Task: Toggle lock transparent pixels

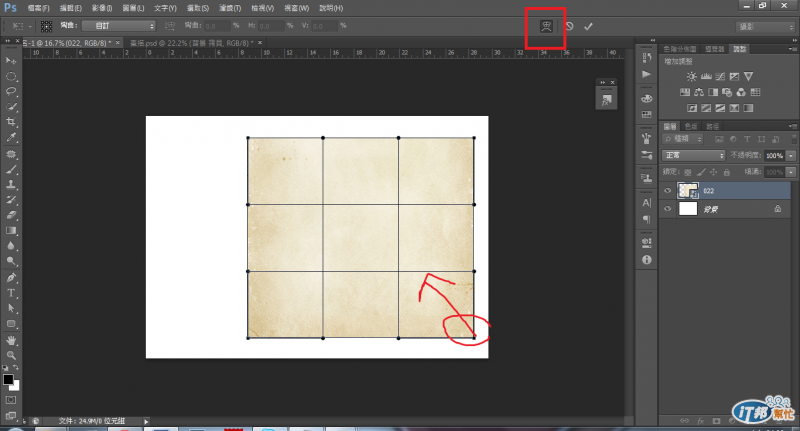Action: pyautogui.click(x=688, y=172)
